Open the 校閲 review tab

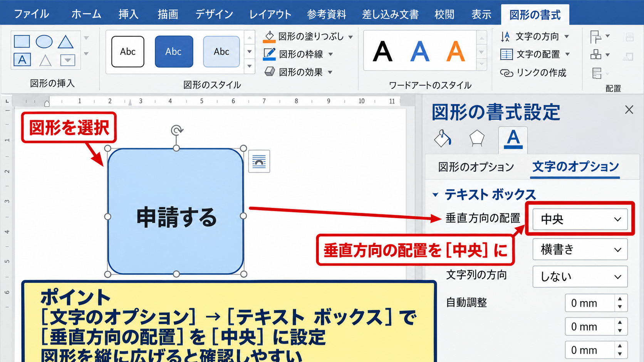[444, 14]
